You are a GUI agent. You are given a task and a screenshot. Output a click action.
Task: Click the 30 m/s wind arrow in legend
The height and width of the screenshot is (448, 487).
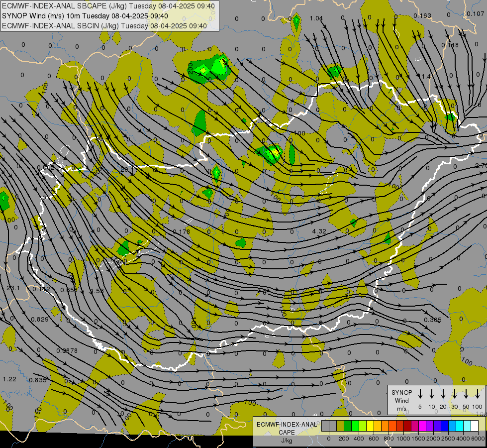coord(454,394)
